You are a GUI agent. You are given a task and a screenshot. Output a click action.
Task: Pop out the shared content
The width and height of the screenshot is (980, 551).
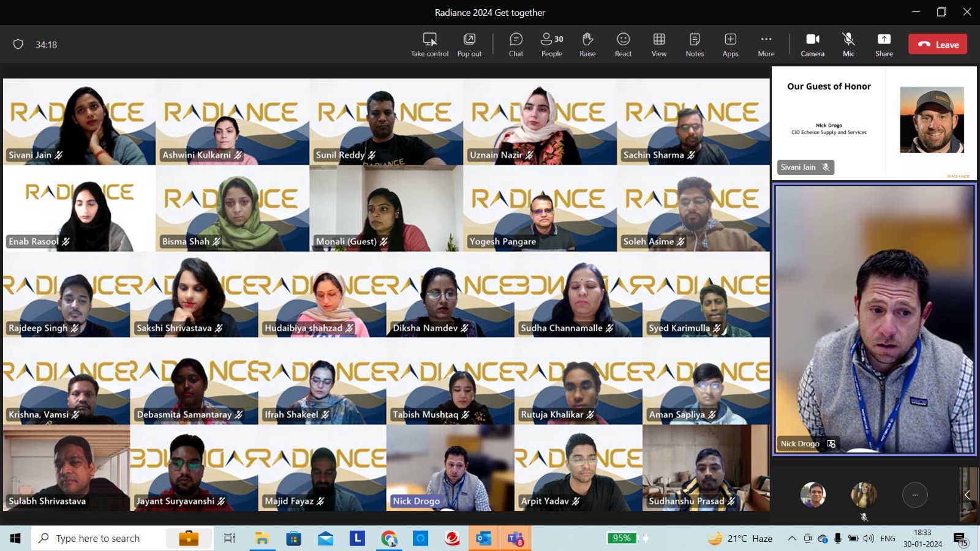(469, 45)
